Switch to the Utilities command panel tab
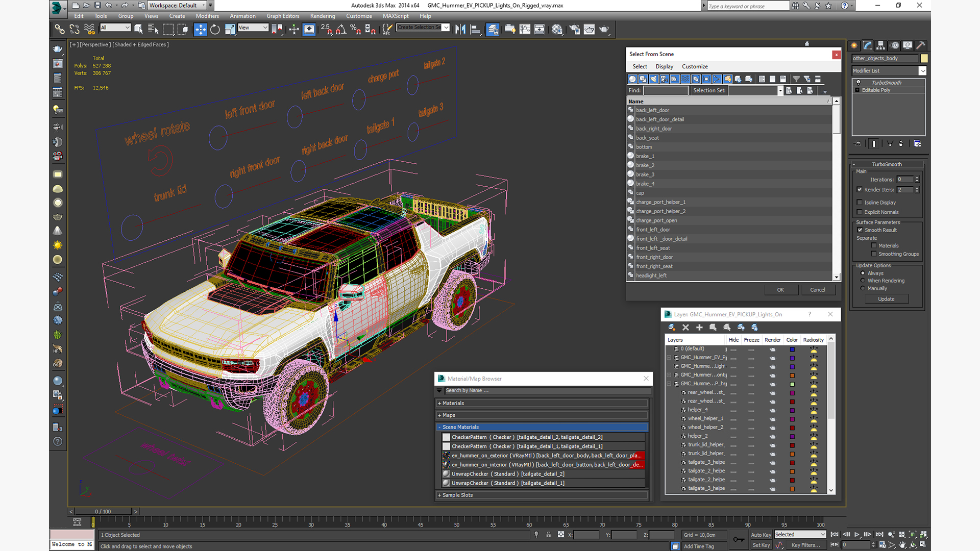Image resolution: width=980 pixels, height=551 pixels. [921, 45]
